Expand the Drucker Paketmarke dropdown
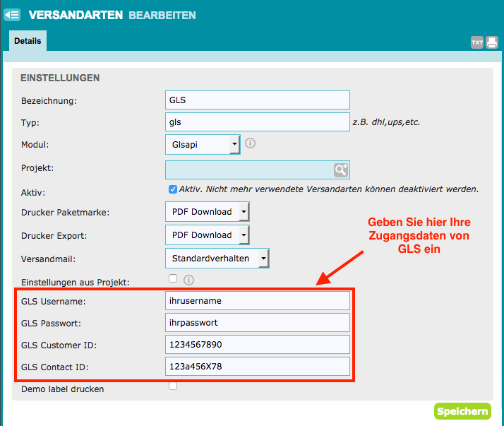504x426 pixels. (x=207, y=211)
